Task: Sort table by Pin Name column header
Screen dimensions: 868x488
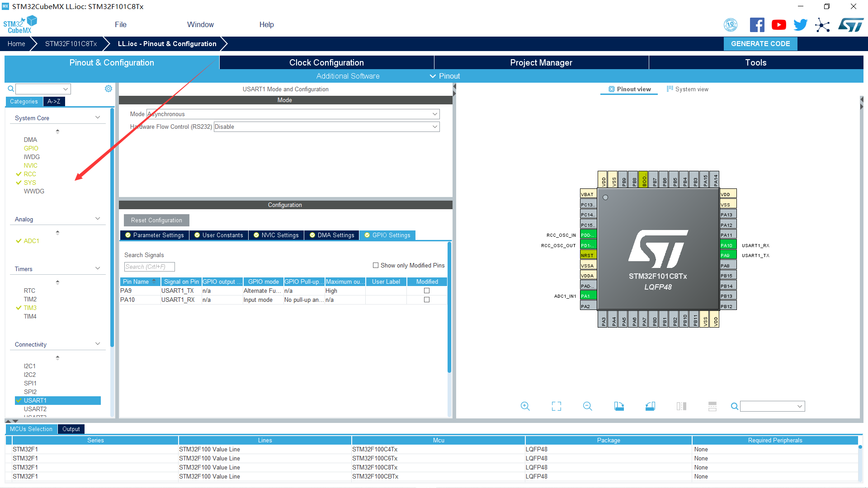Action: [140, 282]
